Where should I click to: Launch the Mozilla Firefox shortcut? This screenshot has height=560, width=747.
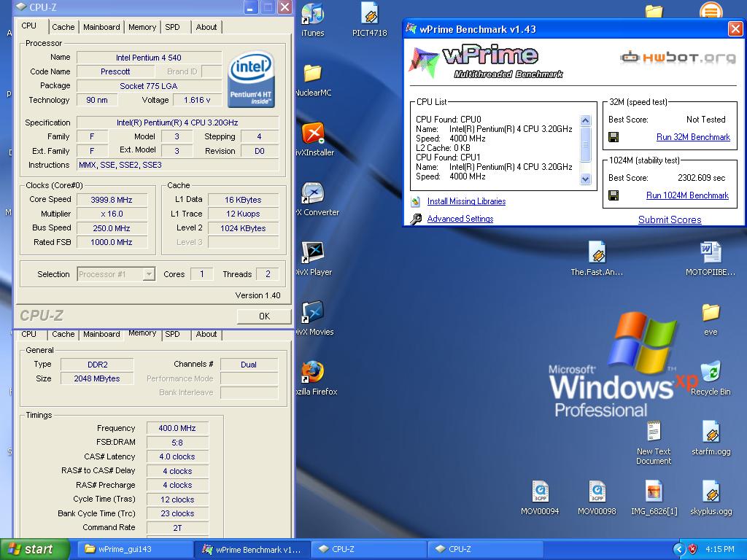(x=312, y=373)
